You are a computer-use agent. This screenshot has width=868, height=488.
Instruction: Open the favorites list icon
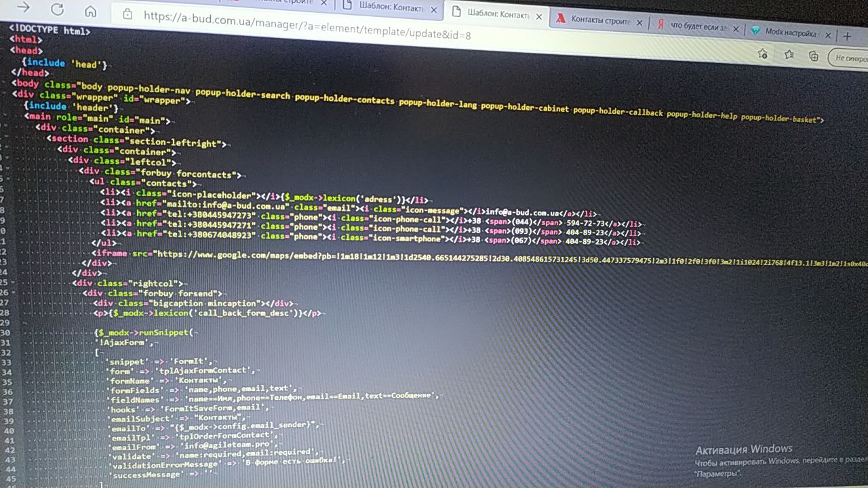coord(789,54)
